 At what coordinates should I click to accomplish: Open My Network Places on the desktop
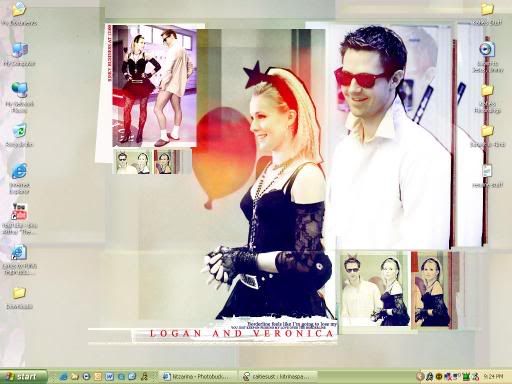click(19, 97)
